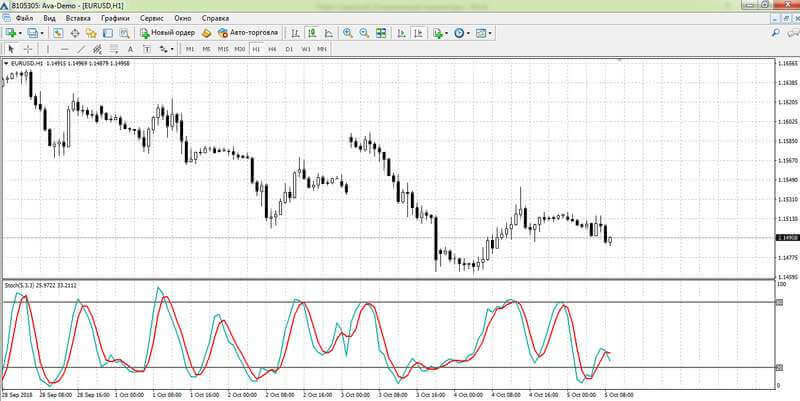The height and width of the screenshot is (401, 800).
Task: Select the trendline tool
Action: click(x=81, y=49)
